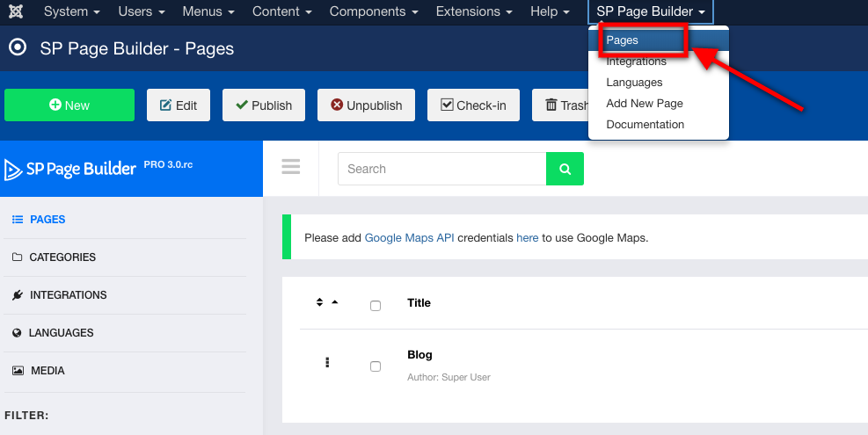Open the Blog row three-dot drag handle
This screenshot has width=868, height=435.
(327, 362)
